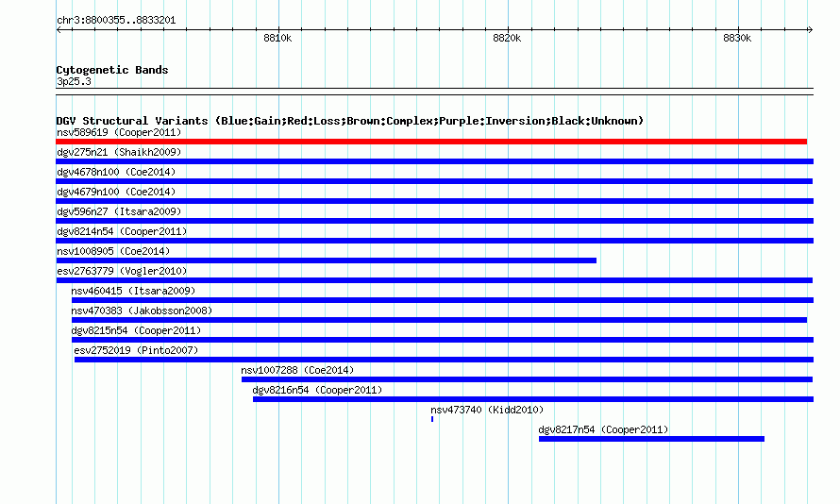Click the Cytogenetic Bands track title
Viewport: 840px width, 504px height.
[x=112, y=70]
